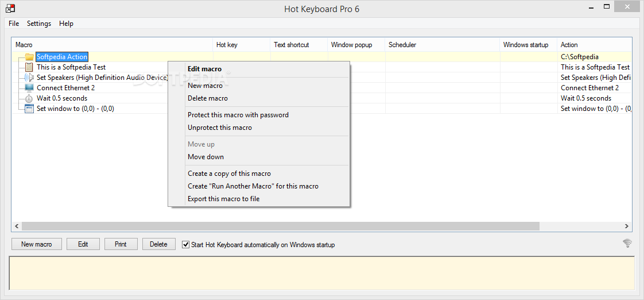The image size is (644, 300).
Task: Select Create a copy of this macro
Action: click(259, 174)
